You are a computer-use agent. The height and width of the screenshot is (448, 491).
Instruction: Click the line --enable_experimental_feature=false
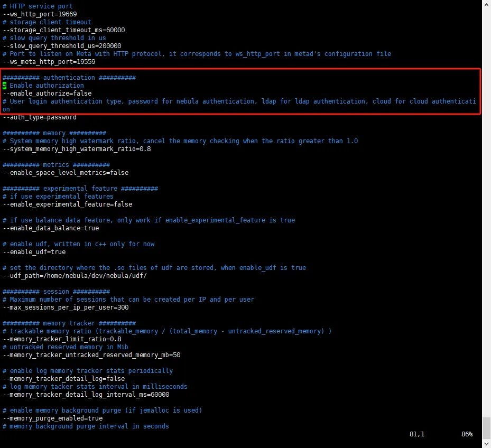[x=68, y=204]
